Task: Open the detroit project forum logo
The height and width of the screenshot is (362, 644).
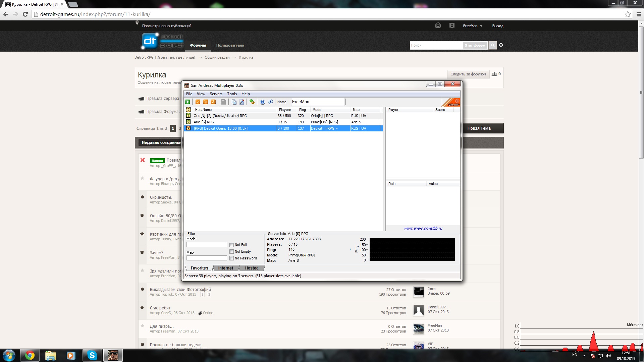Action: click(x=163, y=41)
